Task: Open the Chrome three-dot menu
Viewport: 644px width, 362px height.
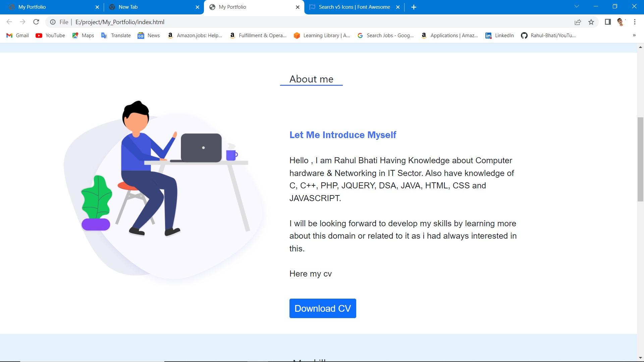Action: coord(635,22)
